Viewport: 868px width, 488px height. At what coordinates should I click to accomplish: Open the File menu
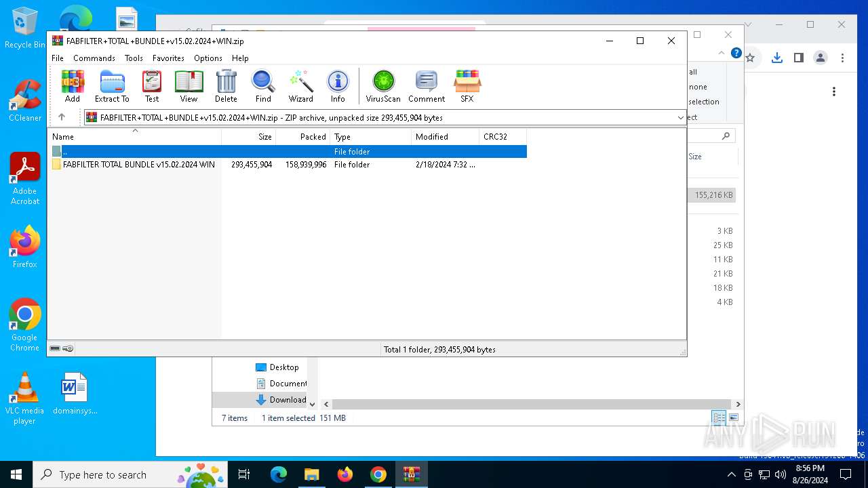58,58
